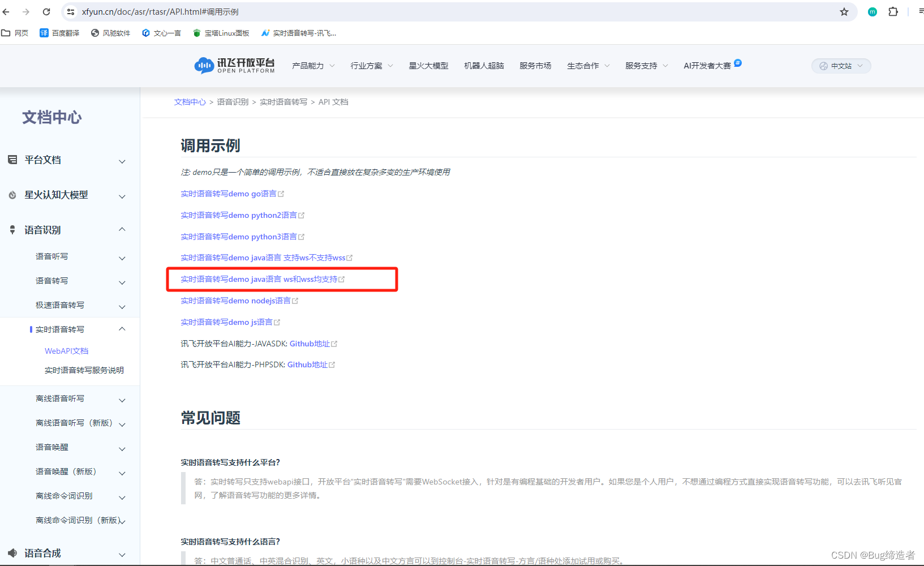
Task: Open the 中文站 language selector
Action: (x=841, y=66)
